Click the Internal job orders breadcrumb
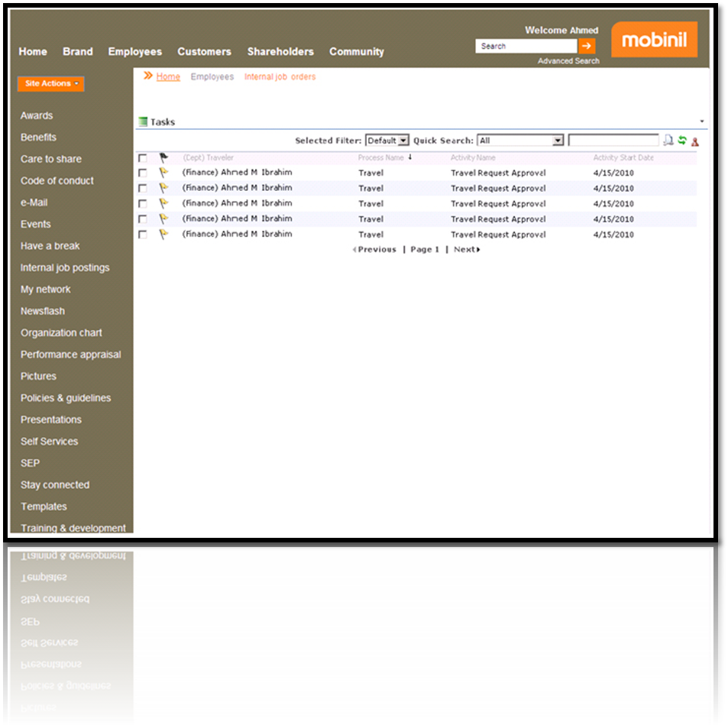This screenshot has height=725, width=728. point(280,76)
